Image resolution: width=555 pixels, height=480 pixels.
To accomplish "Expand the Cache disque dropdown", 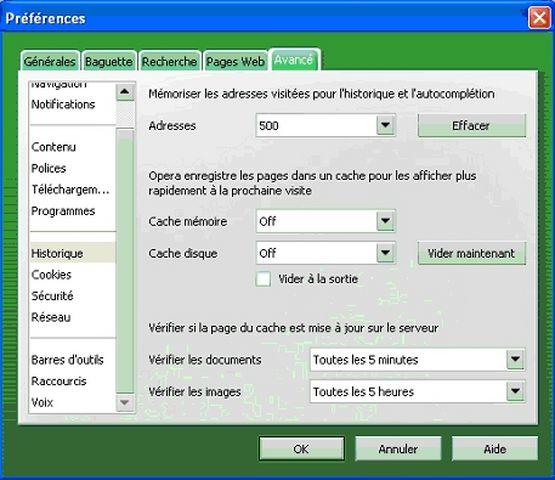I will tap(385, 253).
